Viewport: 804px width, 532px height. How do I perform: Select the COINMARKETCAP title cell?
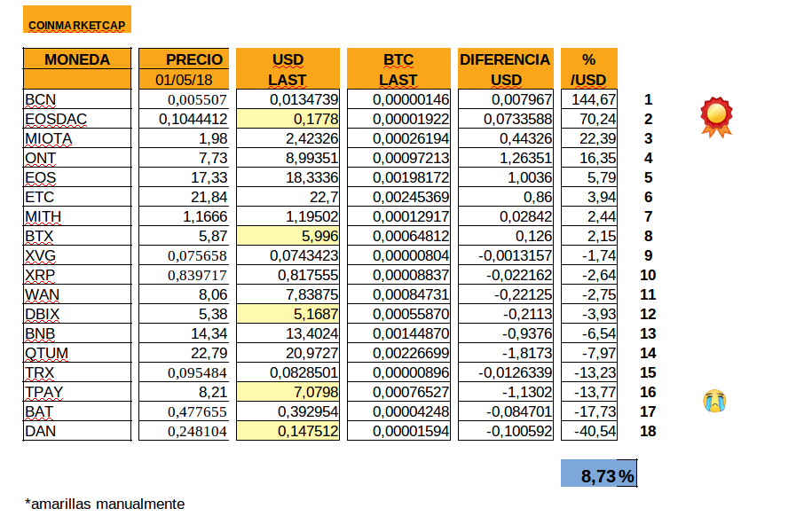click(x=76, y=25)
